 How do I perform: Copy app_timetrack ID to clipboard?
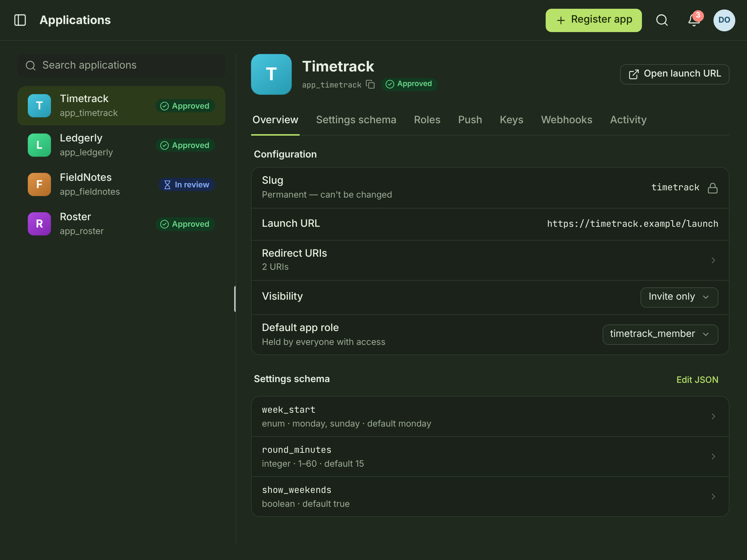(370, 85)
